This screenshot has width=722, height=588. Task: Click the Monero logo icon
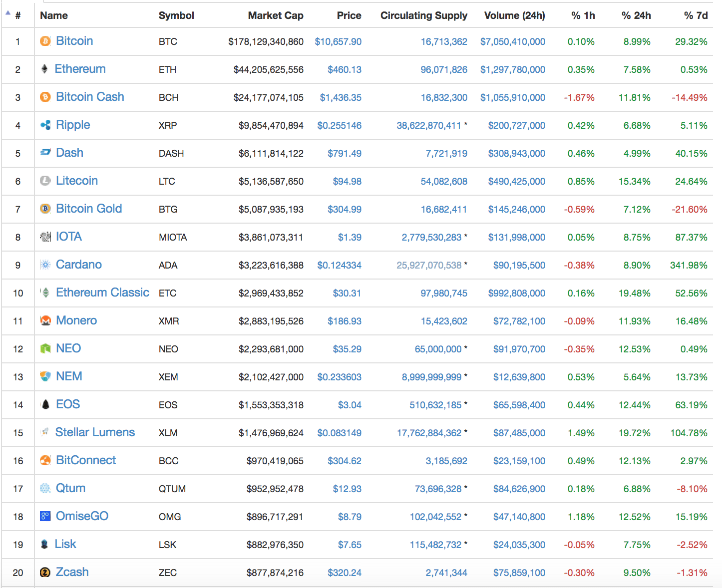click(x=45, y=320)
